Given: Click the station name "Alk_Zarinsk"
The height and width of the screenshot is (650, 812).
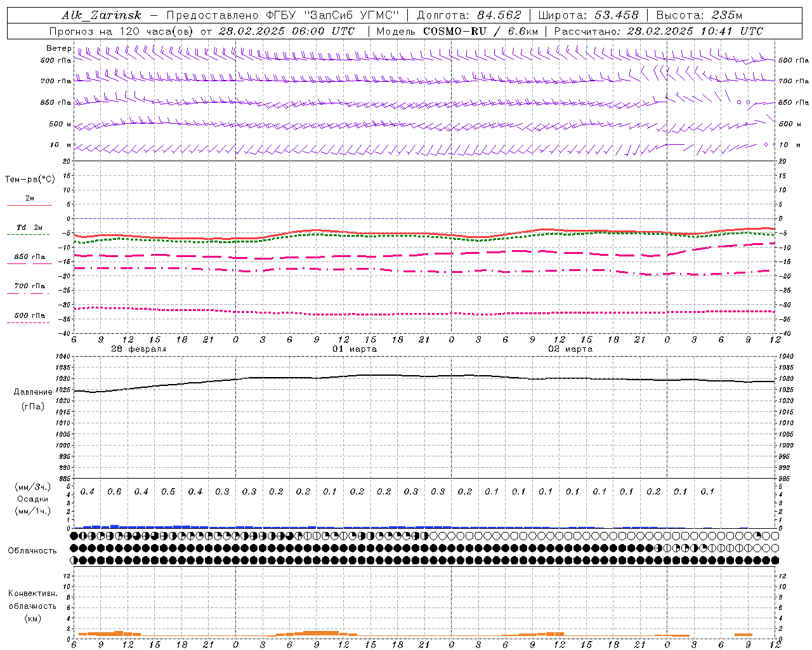Looking at the screenshot, I should [101, 15].
